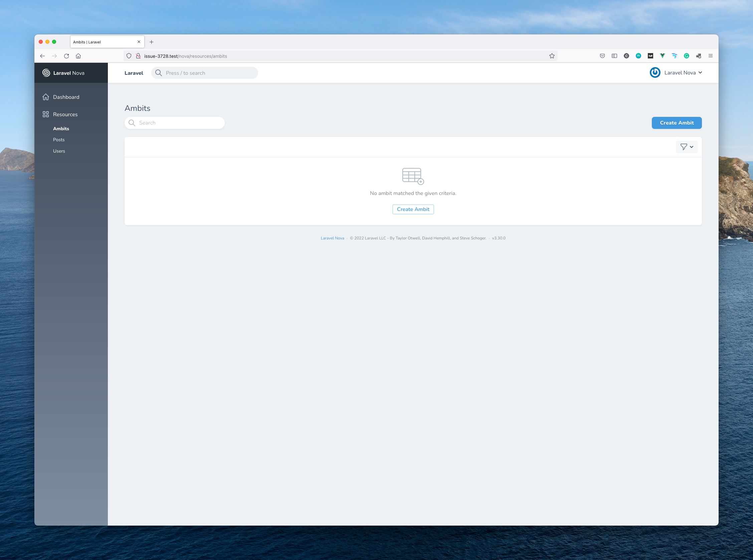Viewport: 753px width, 560px height.
Task: Click the Resources grid icon
Action: tap(46, 114)
